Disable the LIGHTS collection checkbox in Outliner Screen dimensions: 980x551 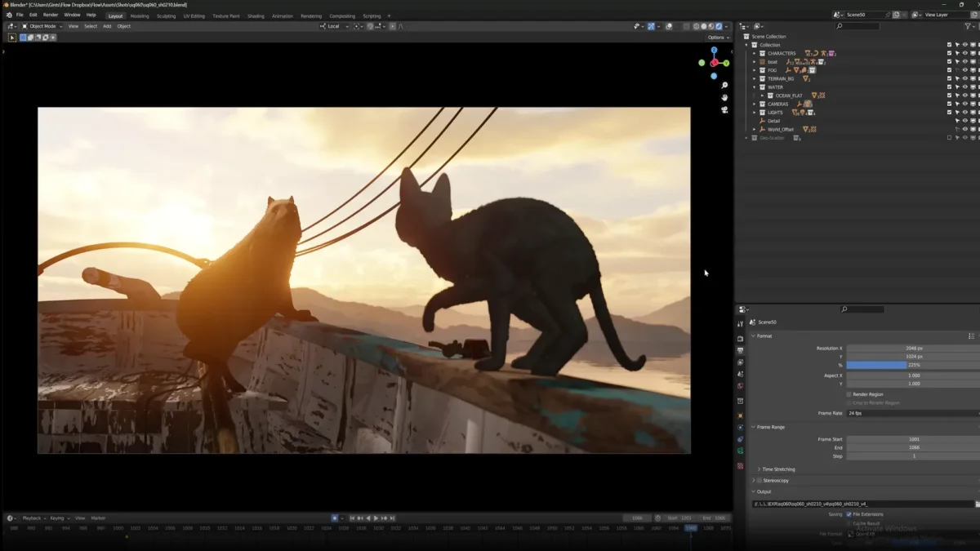tap(949, 113)
